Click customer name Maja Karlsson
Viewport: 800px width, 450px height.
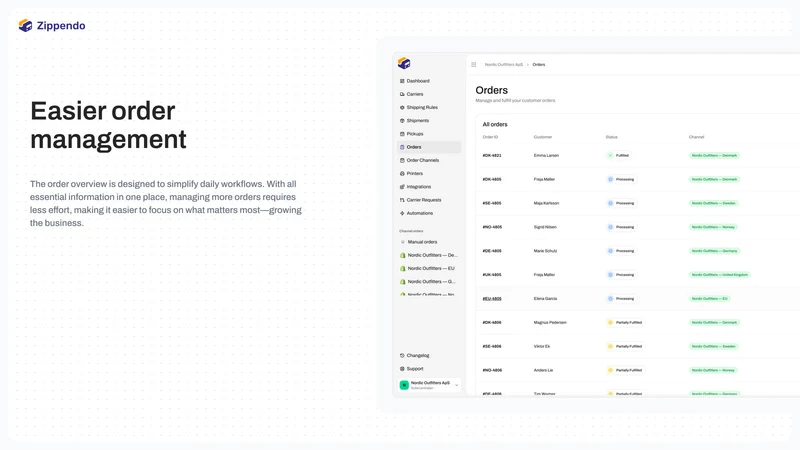click(x=546, y=204)
